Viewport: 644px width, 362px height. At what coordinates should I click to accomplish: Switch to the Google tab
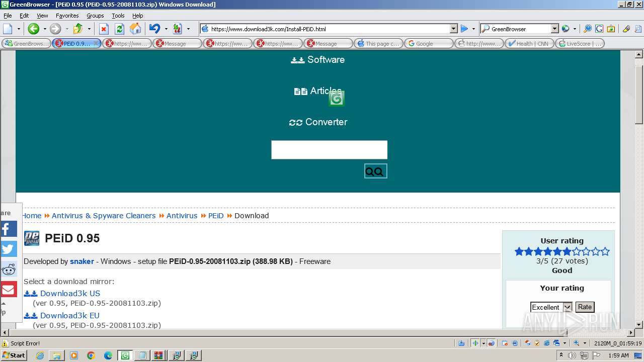[x=429, y=43]
